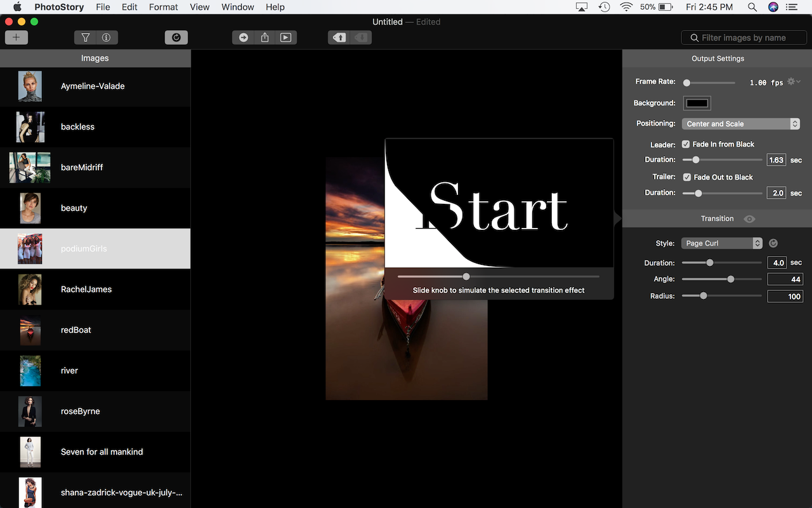
Task: Toggle Fade In from Black checkbox
Action: tap(686, 144)
